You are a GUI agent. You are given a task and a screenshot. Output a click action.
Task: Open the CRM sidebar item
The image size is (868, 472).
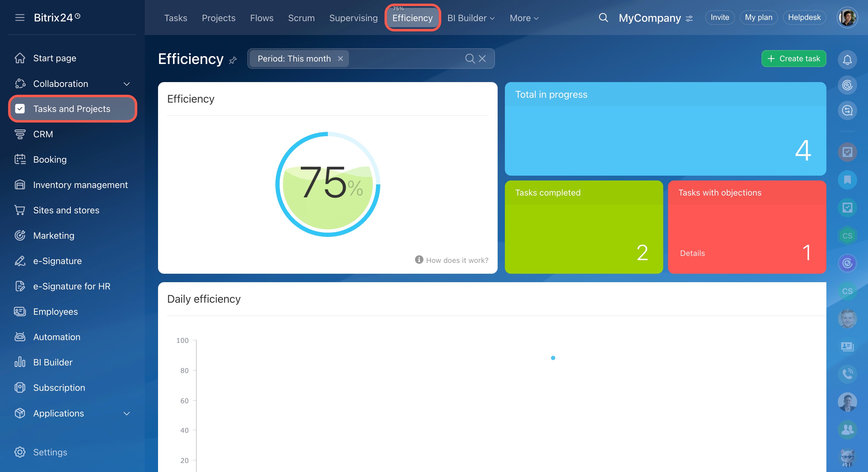(43, 134)
